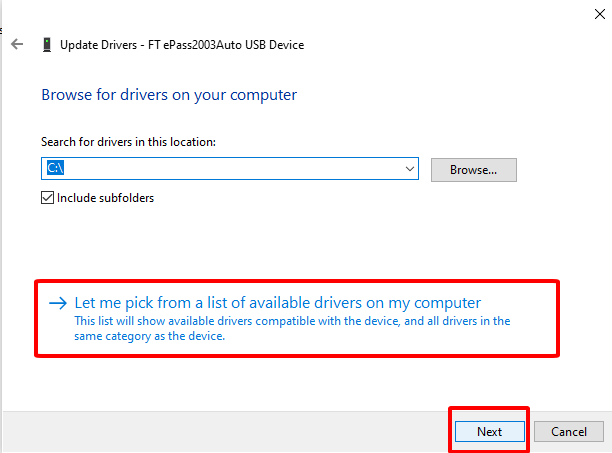
Task: Open the location combo box containing C:\
Action: [230, 169]
